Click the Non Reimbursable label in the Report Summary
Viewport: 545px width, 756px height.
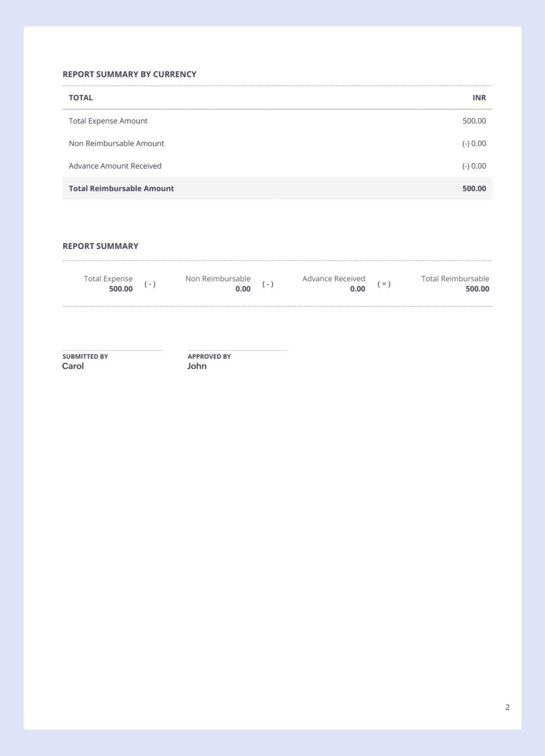point(218,279)
